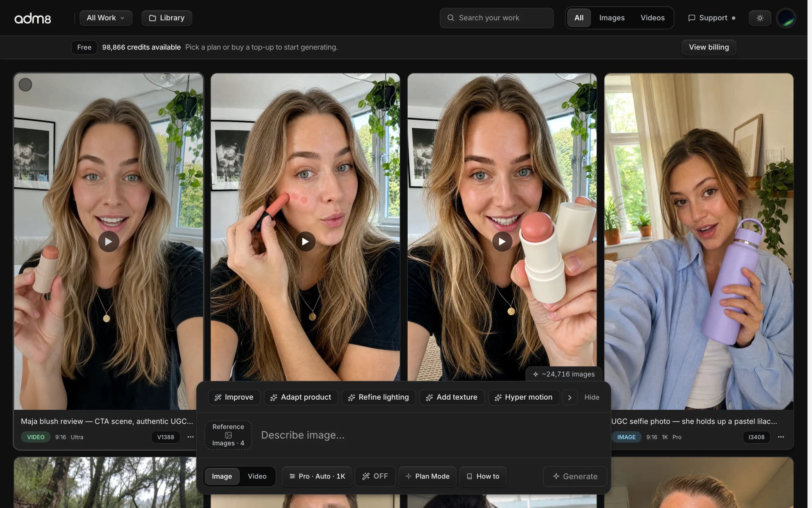Open Support chat
812x508 pixels.
(712, 18)
